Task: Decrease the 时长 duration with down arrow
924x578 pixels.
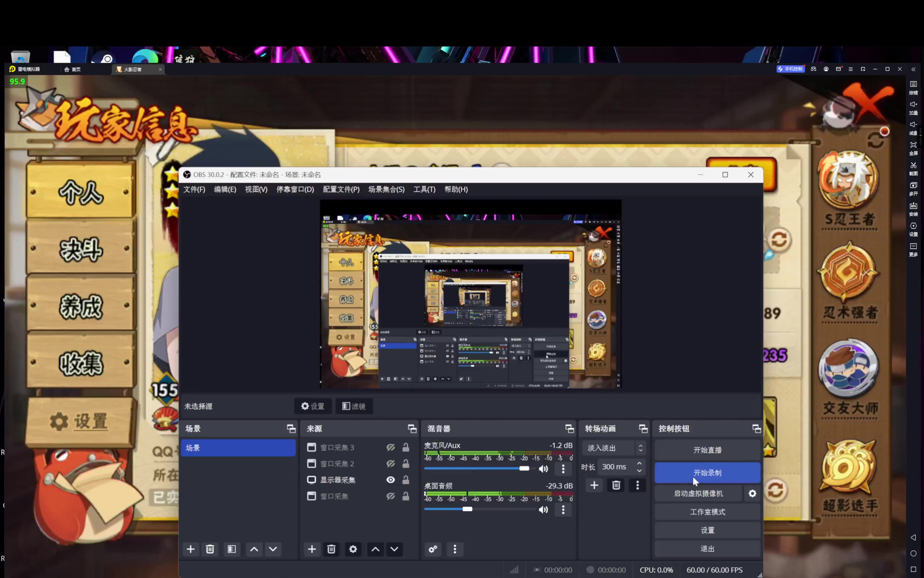Action: click(x=640, y=471)
